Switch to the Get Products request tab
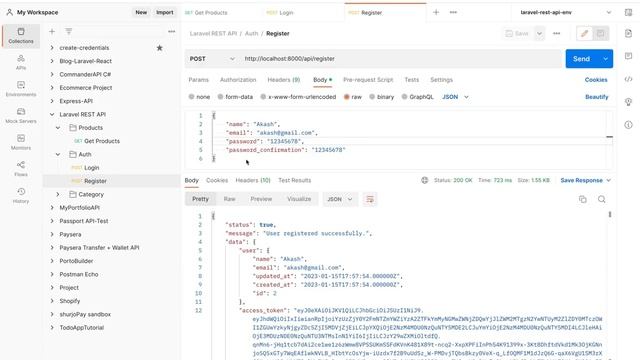This screenshot has height=360, width=640. click(206, 13)
